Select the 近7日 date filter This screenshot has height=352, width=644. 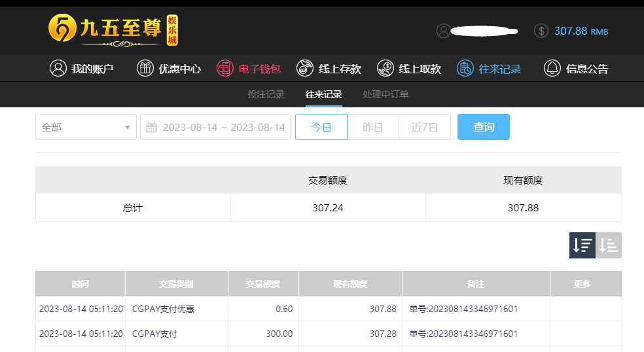pyautogui.click(x=425, y=127)
